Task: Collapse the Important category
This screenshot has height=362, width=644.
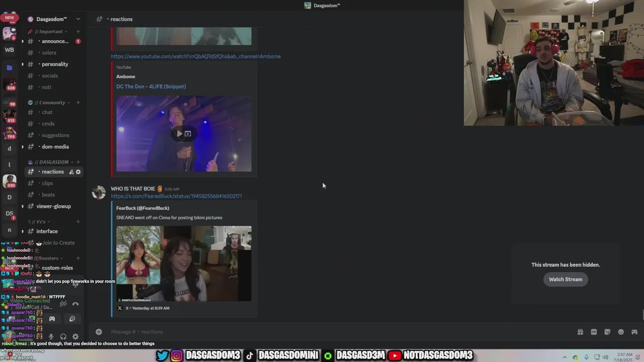Action: coord(51,32)
